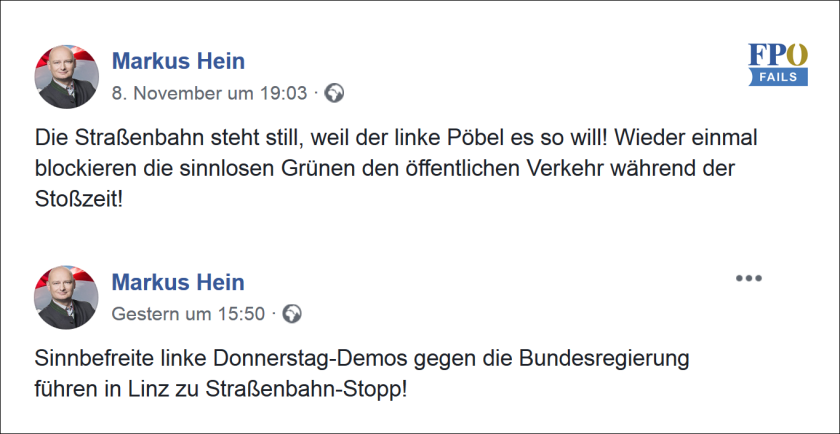
Task: Click the globe privacy icon beside 15:50
Action: tap(292, 313)
